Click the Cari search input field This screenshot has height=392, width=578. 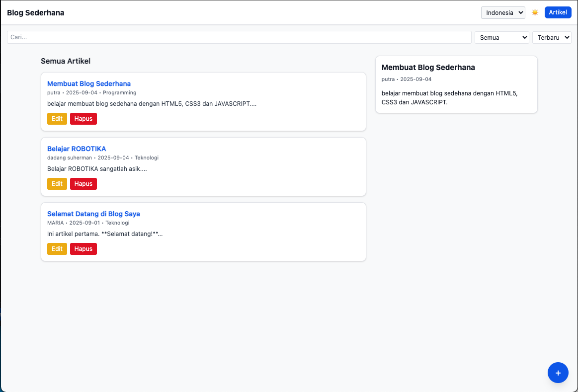coord(239,37)
